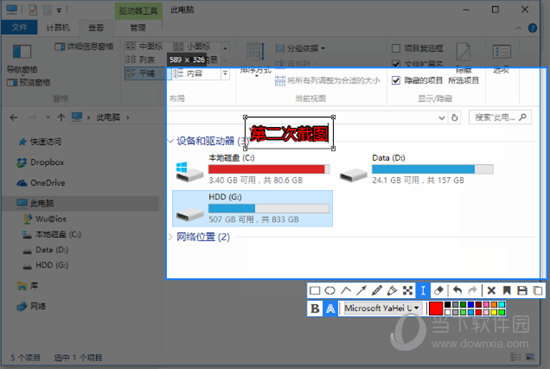Go up one folder level
The width and height of the screenshot is (550, 369).
click(x=61, y=118)
